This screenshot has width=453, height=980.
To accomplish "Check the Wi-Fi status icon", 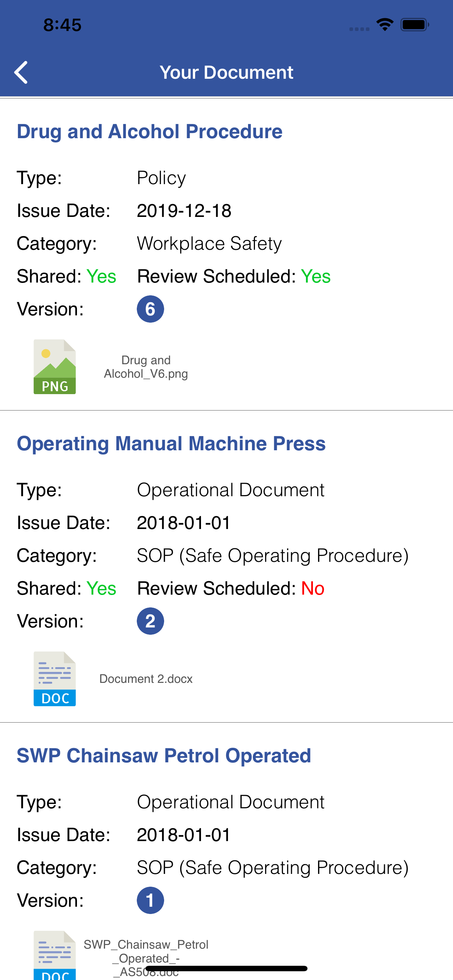I will (385, 25).
